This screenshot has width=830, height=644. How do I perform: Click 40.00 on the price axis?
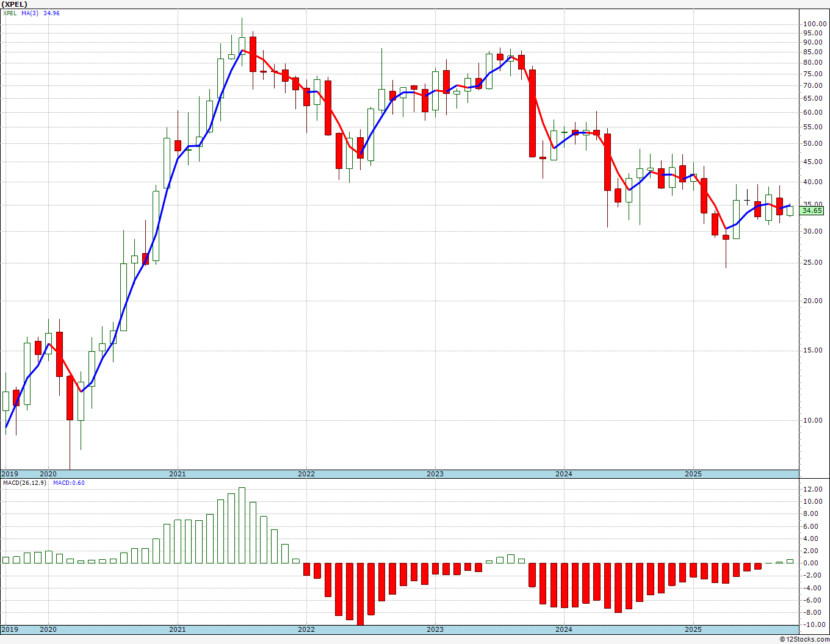click(813, 182)
